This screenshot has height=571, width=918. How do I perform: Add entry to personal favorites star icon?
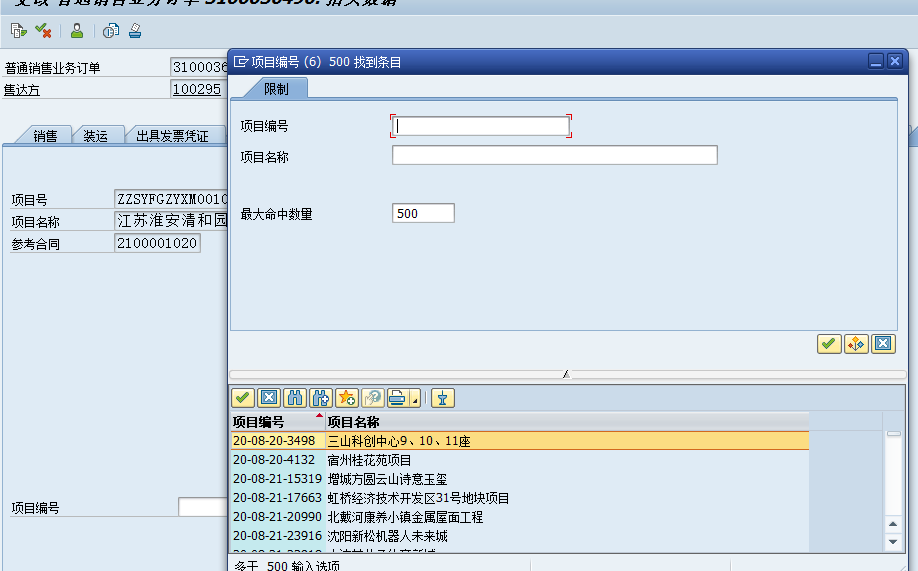tap(347, 398)
